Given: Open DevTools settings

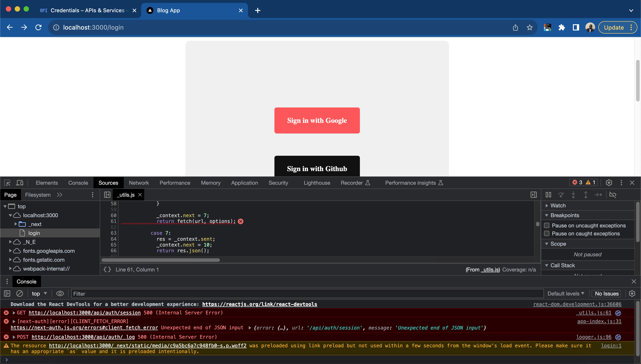Looking at the screenshot, I should pyautogui.click(x=609, y=183).
